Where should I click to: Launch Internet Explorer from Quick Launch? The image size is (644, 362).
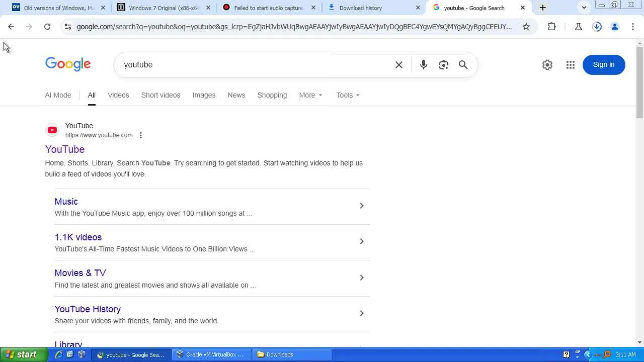click(x=59, y=354)
